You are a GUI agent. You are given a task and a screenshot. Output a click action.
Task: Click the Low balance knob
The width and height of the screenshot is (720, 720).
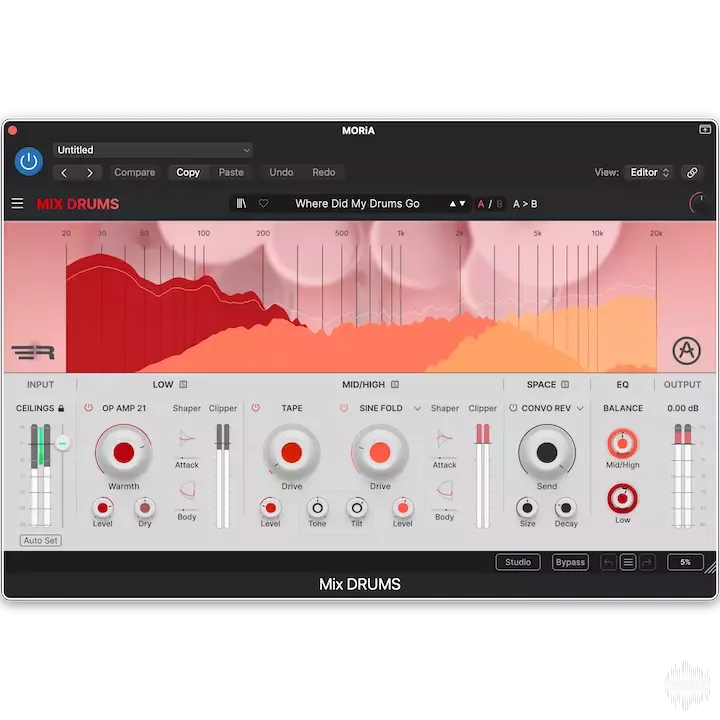(622, 499)
